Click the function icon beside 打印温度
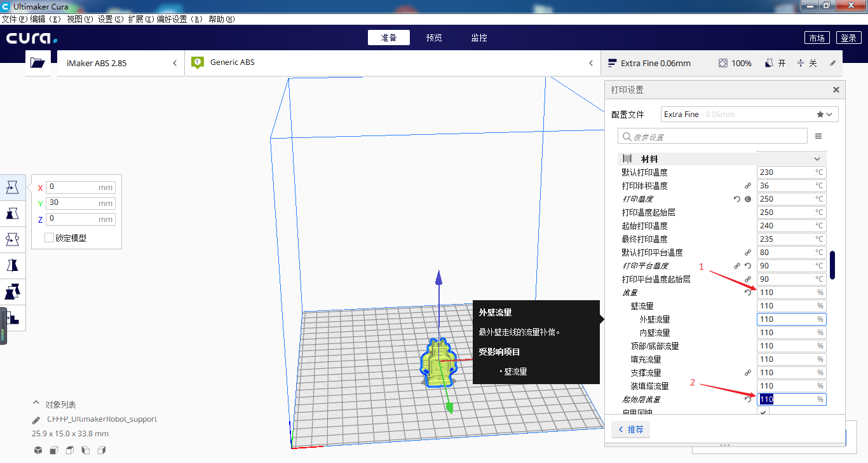Image resolution: width=868 pixels, height=463 pixels. click(x=748, y=199)
